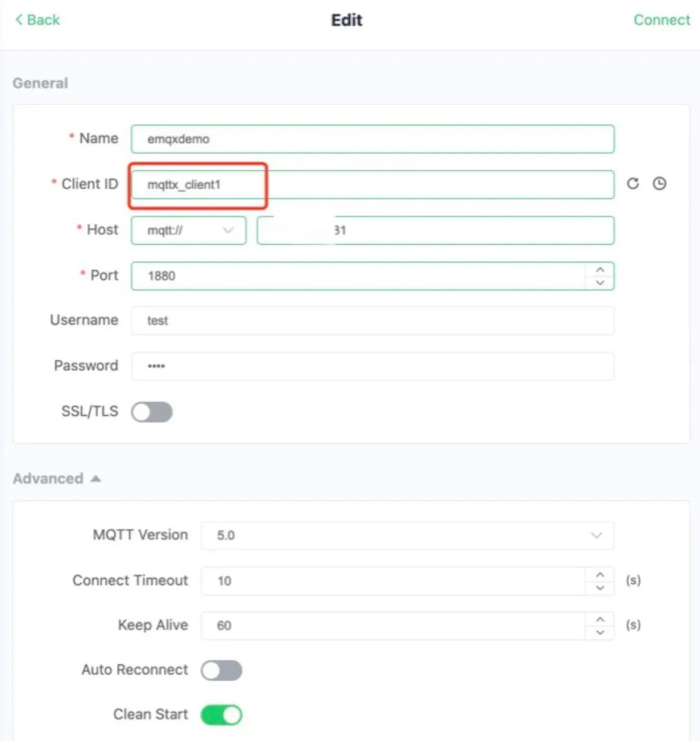Screen dimensions: 700x741
Task: Click the Client ID text field
Action: (372, 185)
